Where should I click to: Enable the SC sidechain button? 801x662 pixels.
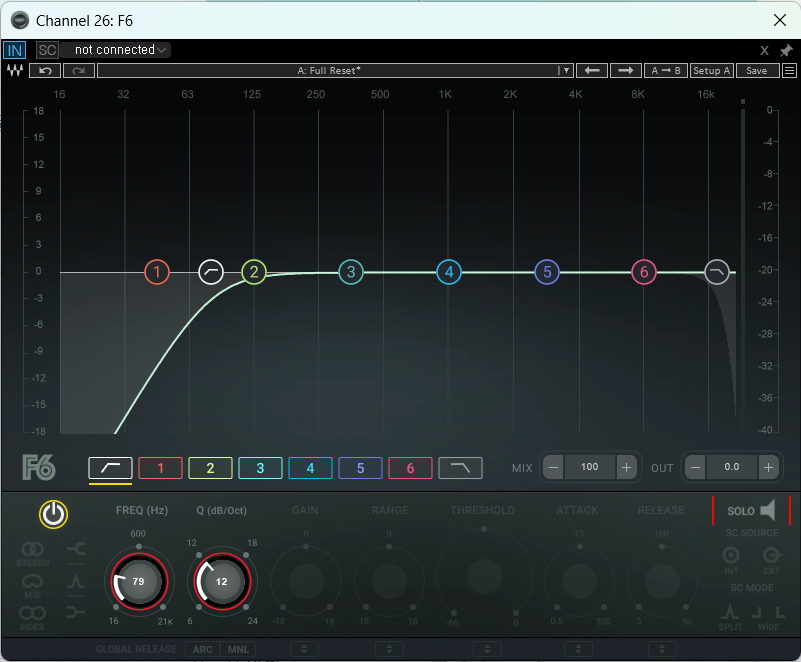tap(47, 50)
